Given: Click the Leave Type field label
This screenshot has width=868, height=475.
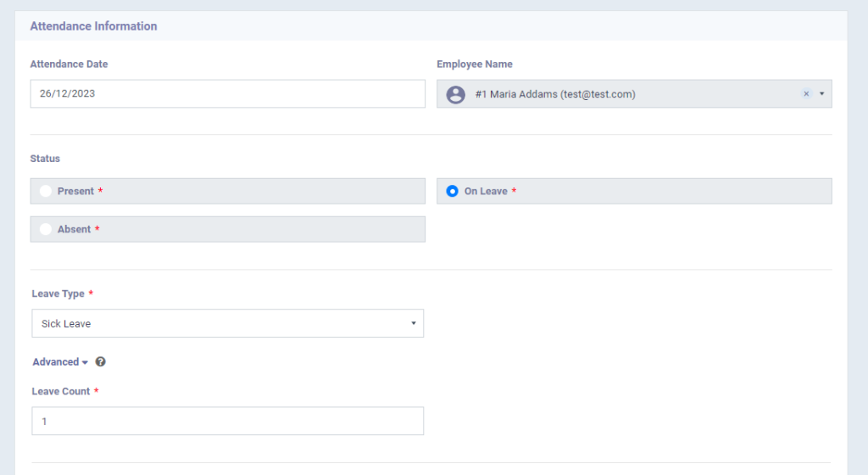Looking at the screenshot, I should pos(58,293).
